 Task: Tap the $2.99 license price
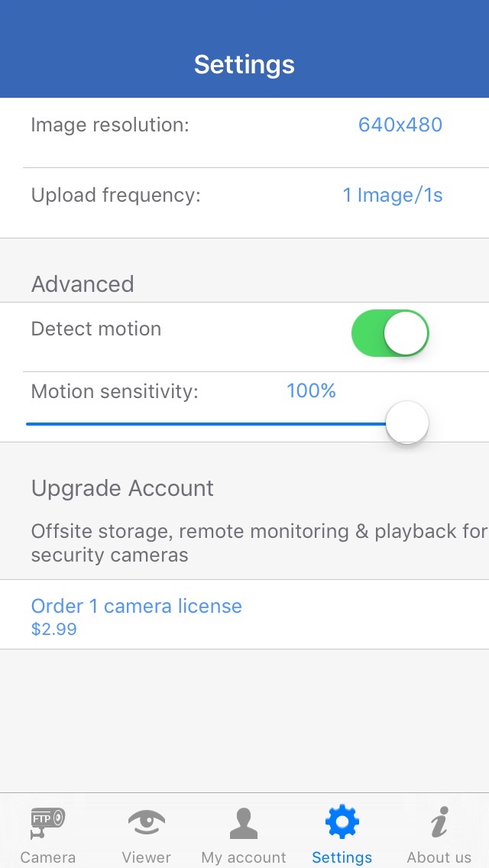(53, 630)
